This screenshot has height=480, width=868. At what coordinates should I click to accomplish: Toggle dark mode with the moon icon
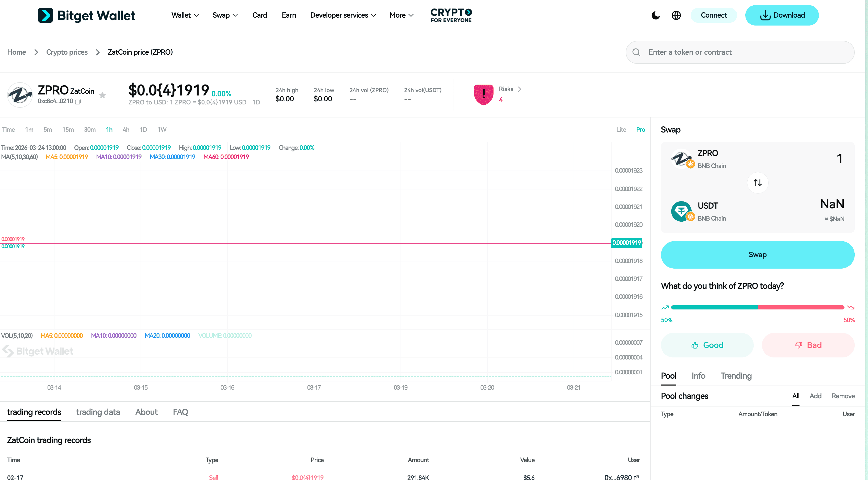(655, 15)
